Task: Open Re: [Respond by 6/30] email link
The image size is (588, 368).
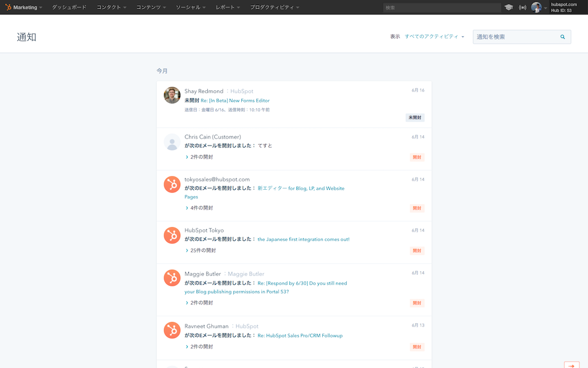Action: 266,287
